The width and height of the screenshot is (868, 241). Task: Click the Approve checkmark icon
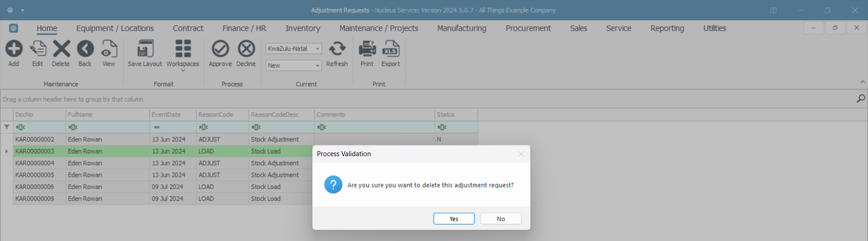pyautogui.click(x=220, y=49)
